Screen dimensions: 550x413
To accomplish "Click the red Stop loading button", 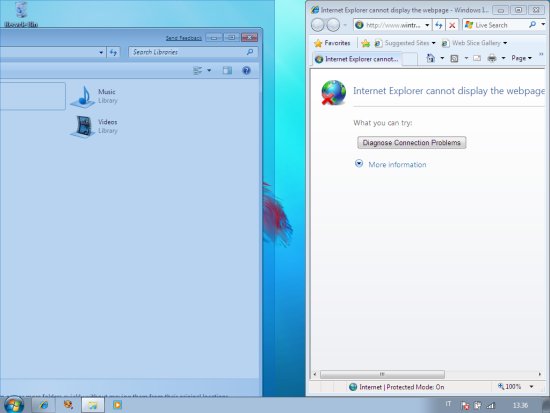I will click(452, 25).
